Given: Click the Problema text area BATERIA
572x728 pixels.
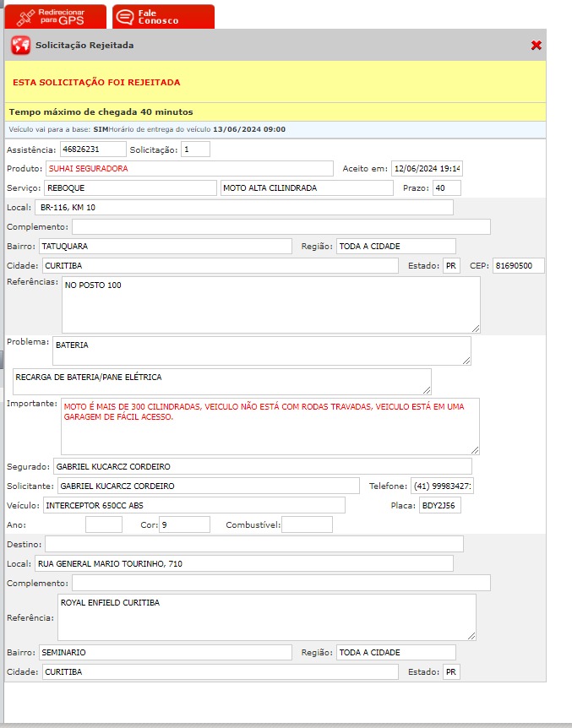Looking at the screenshot, I should pos(262,351).
